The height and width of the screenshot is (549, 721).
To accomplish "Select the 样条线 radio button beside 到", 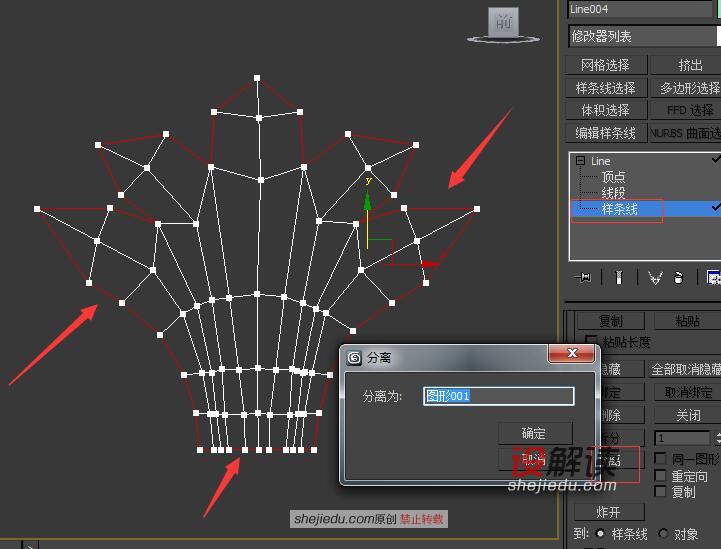I will pyautogui.click(x=600, y=534).
